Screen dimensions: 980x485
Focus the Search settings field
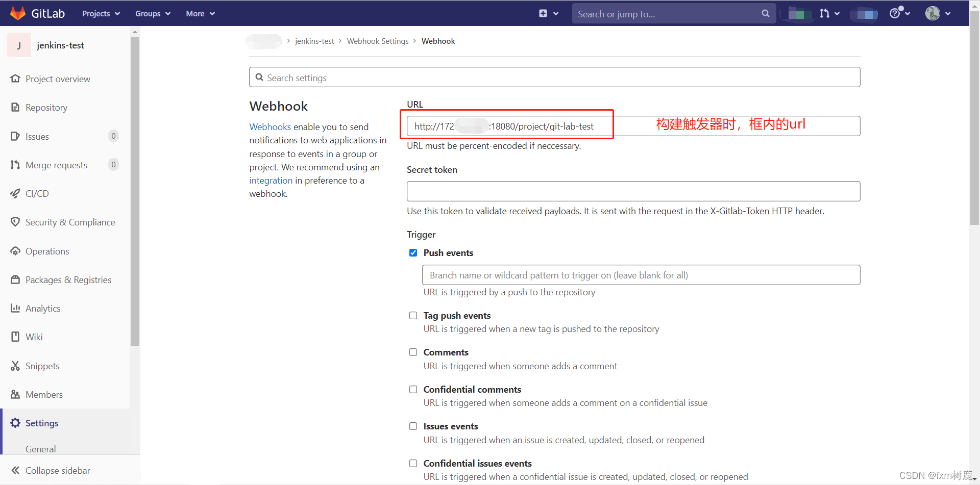pos(554,77)
